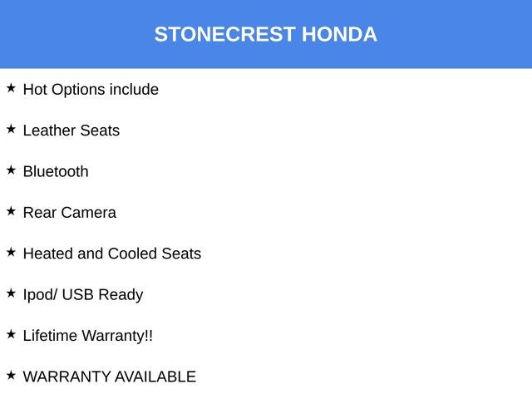The height and width of the screenshot is (399, 532).
Task: Click the star icon before Lifetime Warranty!!
Action: [x=11, y=334]
